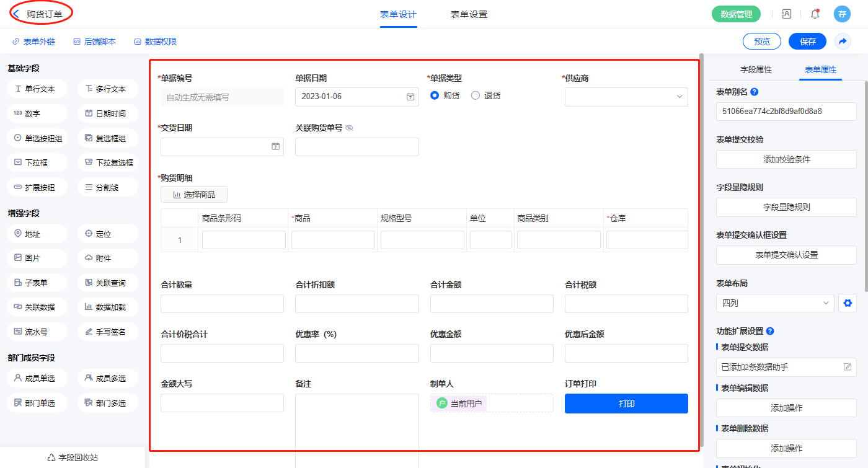Click the back arrow beside 购货订单
This screenshot has height=468, width=868.
(x=16, y=14)
